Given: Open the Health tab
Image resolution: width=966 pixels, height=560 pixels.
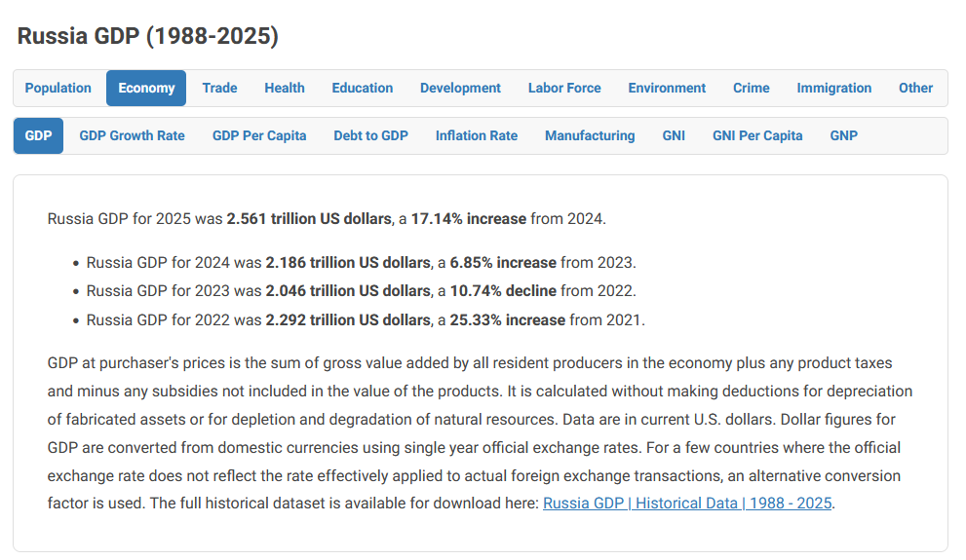Looking at the screenshot, I should point(285,88).
